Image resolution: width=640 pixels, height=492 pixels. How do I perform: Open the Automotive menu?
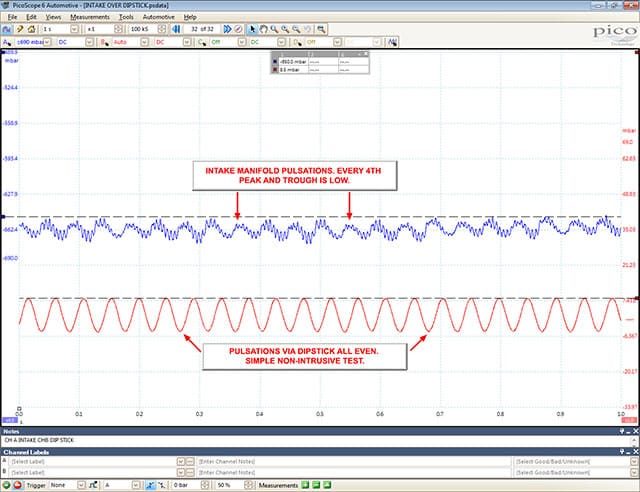pyautogui.click(x=158, y=17)
